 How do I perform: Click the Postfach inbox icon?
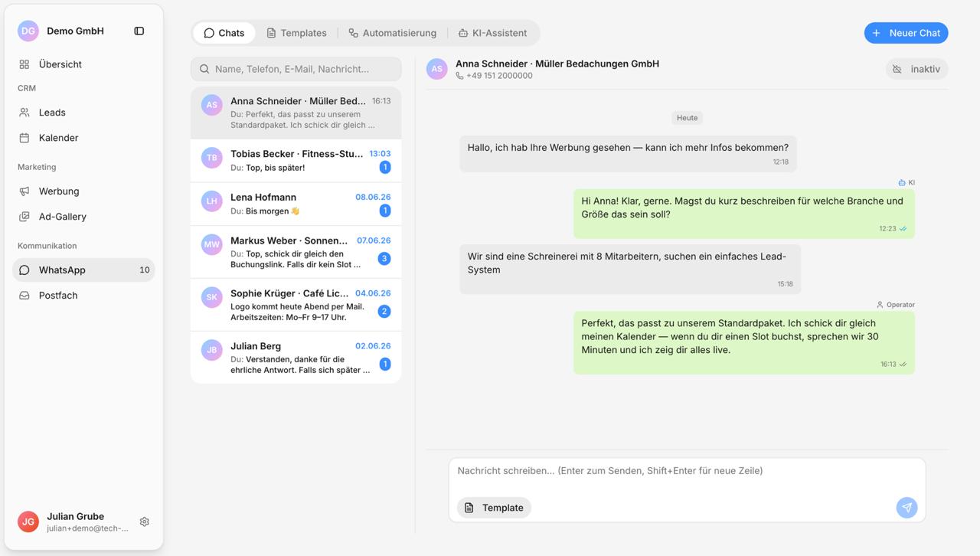click(x=24, y=296)
